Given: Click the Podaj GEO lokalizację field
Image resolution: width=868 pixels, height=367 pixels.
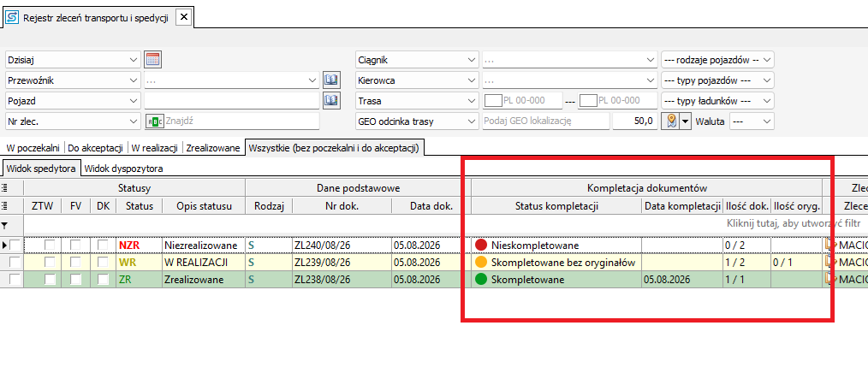Looking at the screenshot, I should tap(545, 121).
